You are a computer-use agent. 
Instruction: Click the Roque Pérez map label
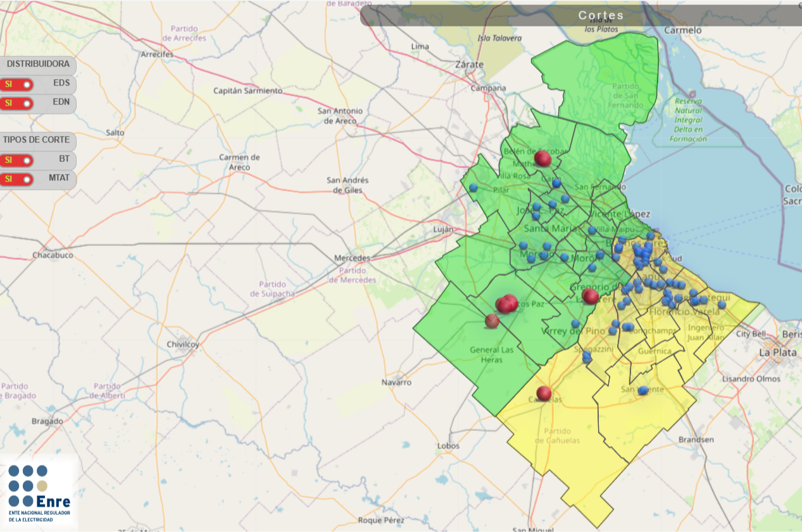[381, 520]
